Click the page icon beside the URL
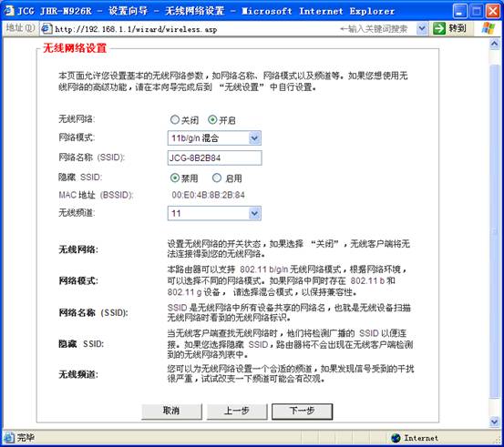This screenshot has width=504, height=447. pos(46,28)
